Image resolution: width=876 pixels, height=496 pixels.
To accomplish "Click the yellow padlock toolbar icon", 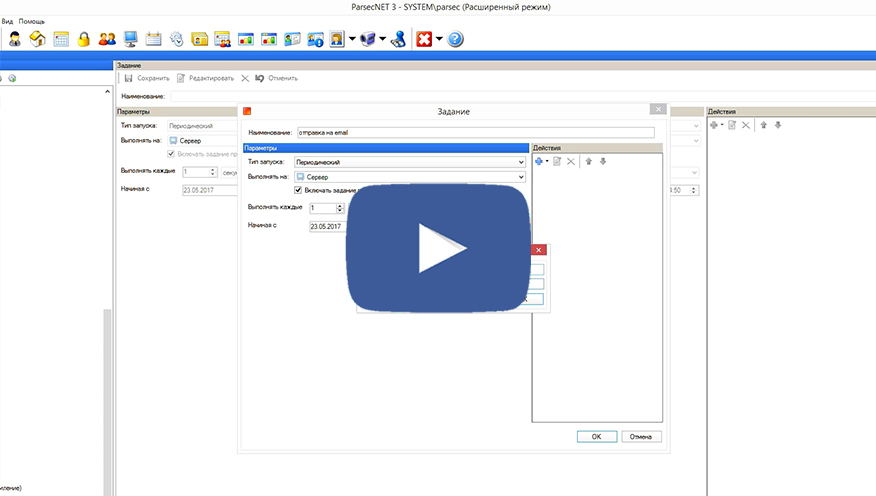I will pyautogui.click(x=84, y=39).
